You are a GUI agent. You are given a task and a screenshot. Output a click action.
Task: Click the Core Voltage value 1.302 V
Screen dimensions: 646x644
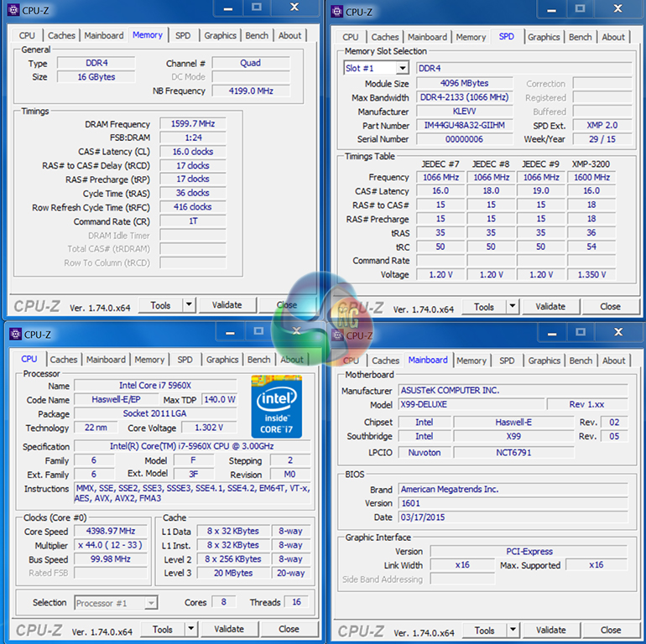click(x=209, y=428)
